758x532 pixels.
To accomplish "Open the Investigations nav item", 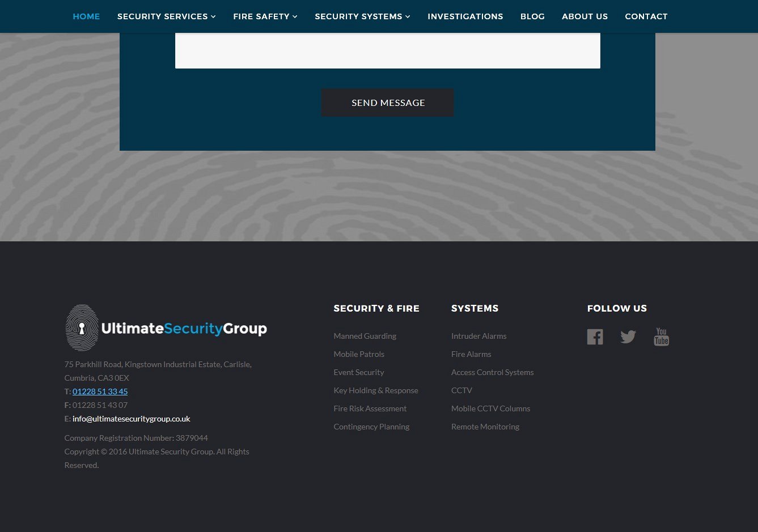I will (x=465, y=16).
